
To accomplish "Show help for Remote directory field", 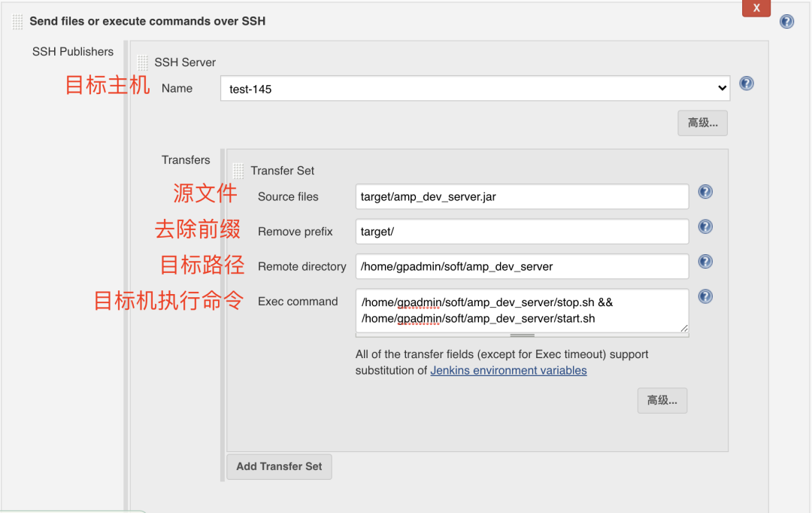I will 705,262.
